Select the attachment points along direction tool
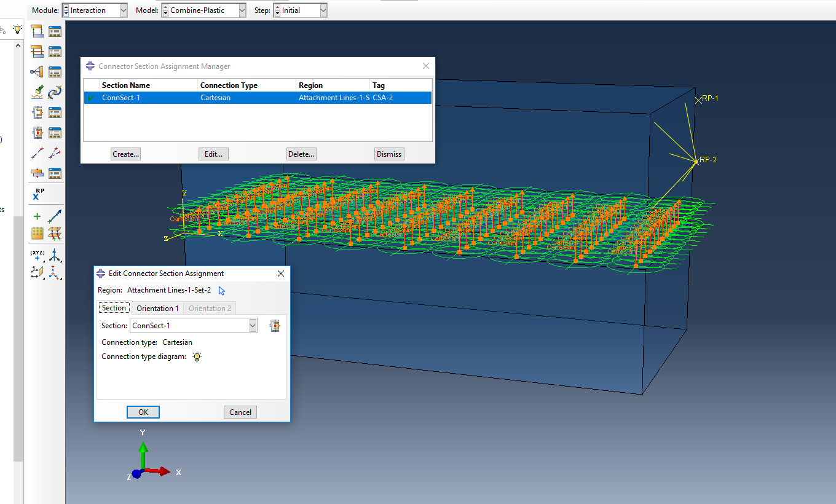836x504 pixels. (x=55, y=216)
